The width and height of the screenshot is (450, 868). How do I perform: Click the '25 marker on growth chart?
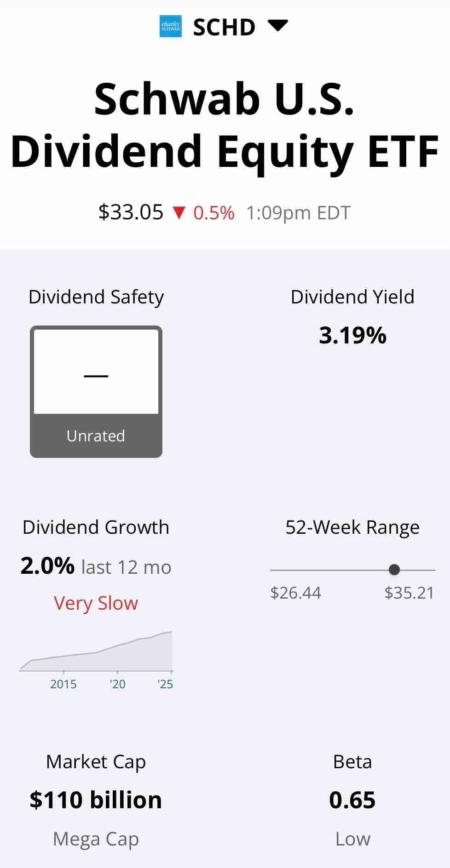pos(165,684)
